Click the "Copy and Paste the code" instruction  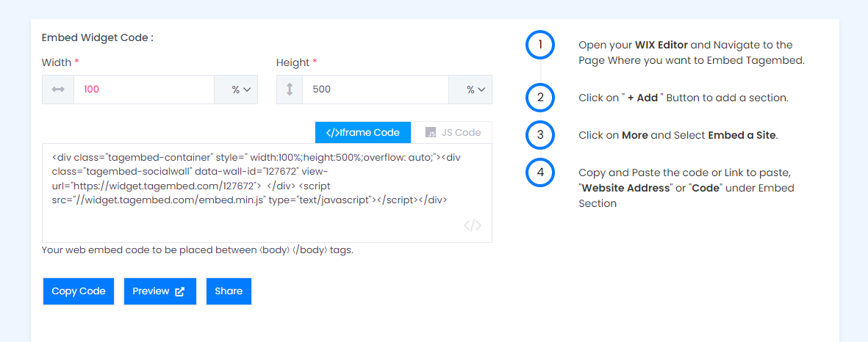click(686, 188)
